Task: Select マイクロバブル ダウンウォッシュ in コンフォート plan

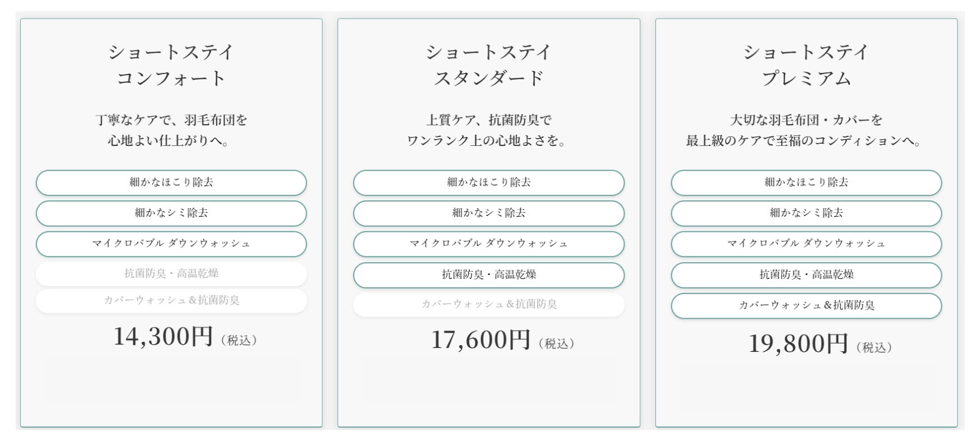Action: click(x=171, y=244)
